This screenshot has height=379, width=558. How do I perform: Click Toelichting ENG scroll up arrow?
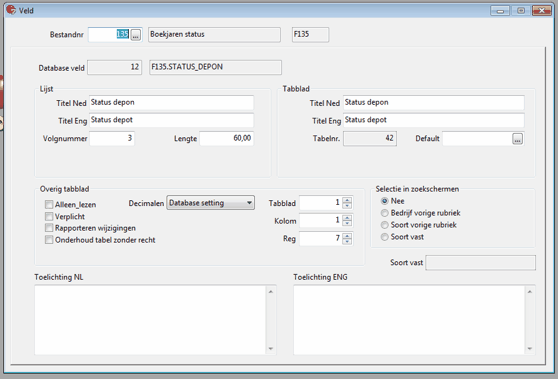point(530,291)
